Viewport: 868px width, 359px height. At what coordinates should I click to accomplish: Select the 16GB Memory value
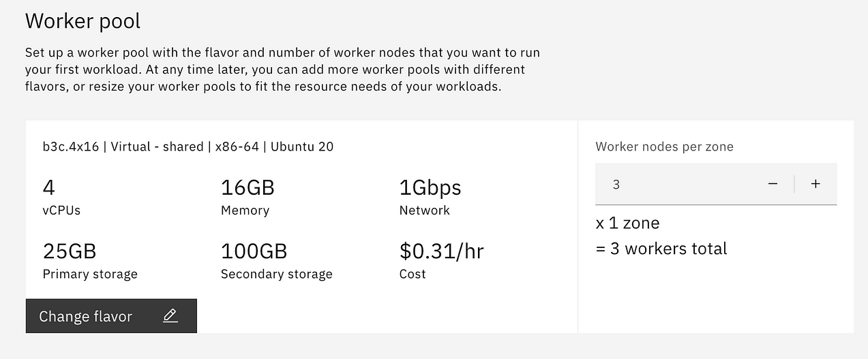pyautogui.click(x=248, y=187)
